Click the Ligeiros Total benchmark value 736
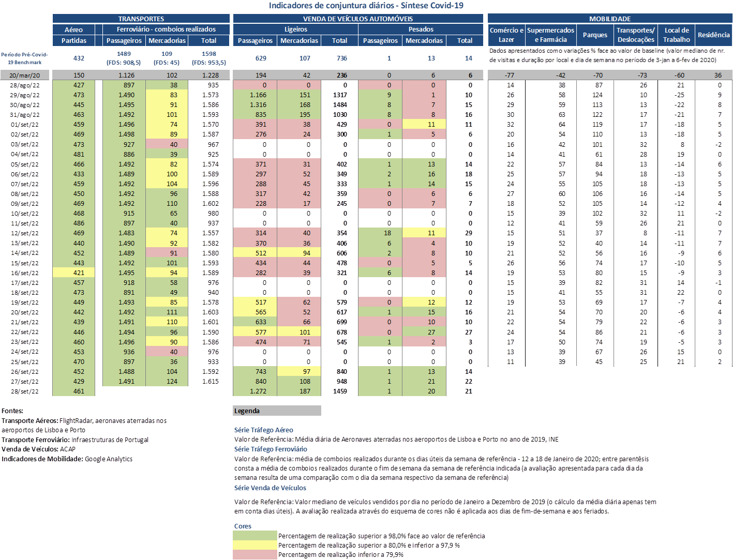 pos(341,58)
